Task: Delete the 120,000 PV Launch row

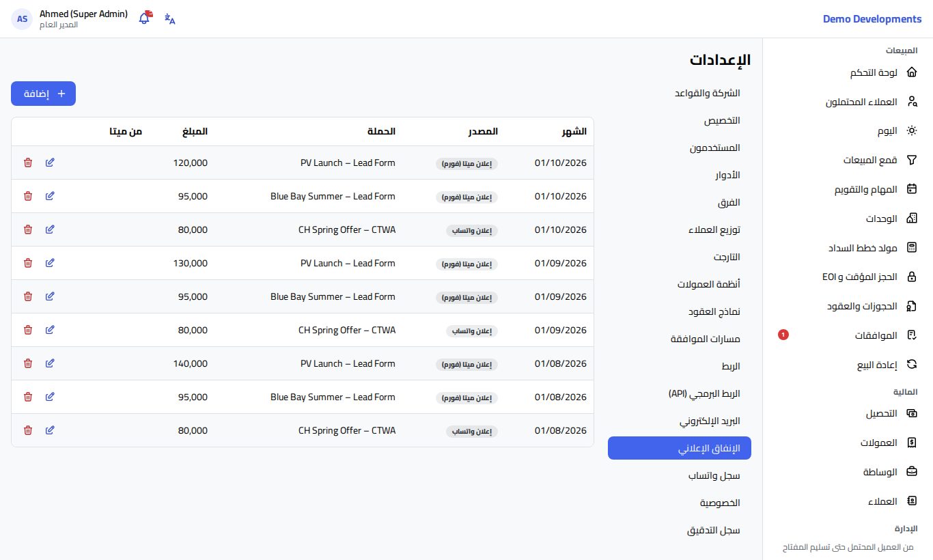Action: point(28,163)
